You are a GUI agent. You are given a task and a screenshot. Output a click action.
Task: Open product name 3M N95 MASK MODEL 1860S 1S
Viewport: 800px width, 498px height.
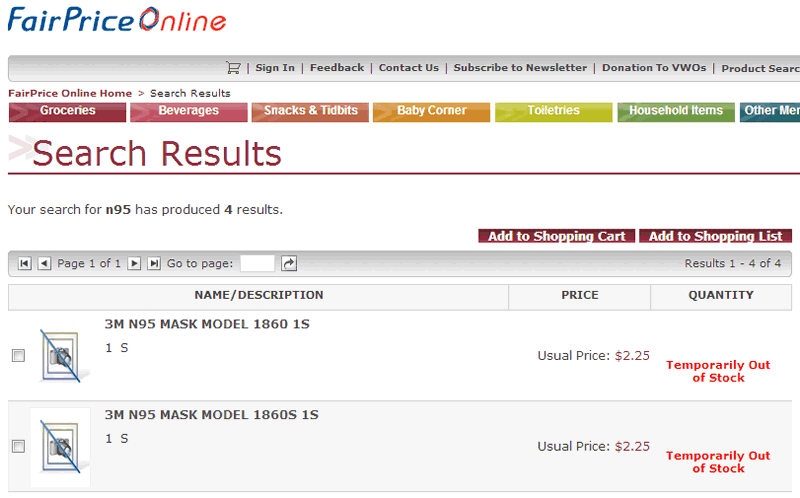pos(212,415)
